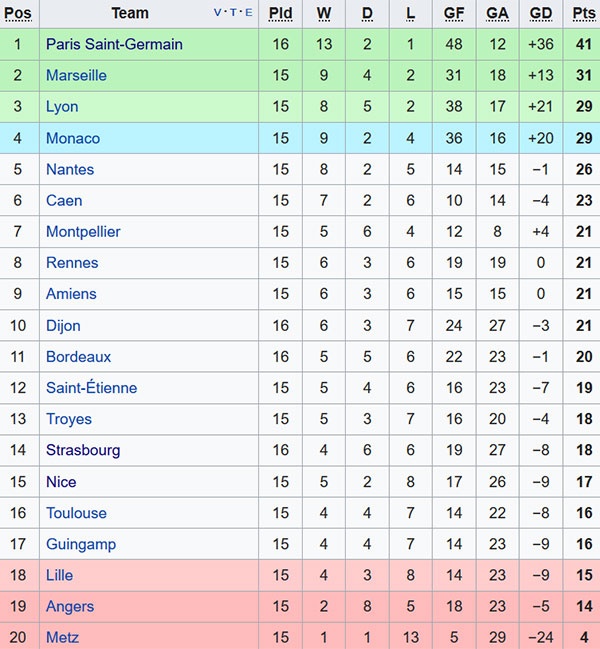Select the Lille team link

(x=59, y=575)
